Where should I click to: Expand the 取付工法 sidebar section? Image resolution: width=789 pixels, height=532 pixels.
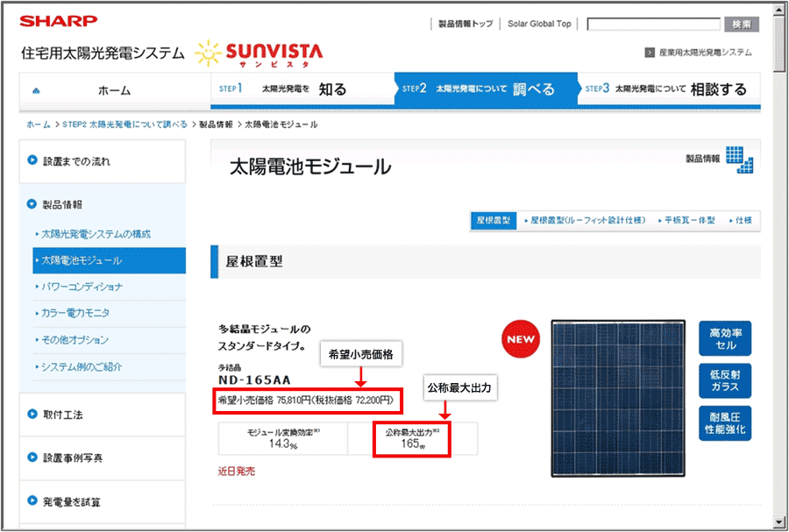[33, 415]
